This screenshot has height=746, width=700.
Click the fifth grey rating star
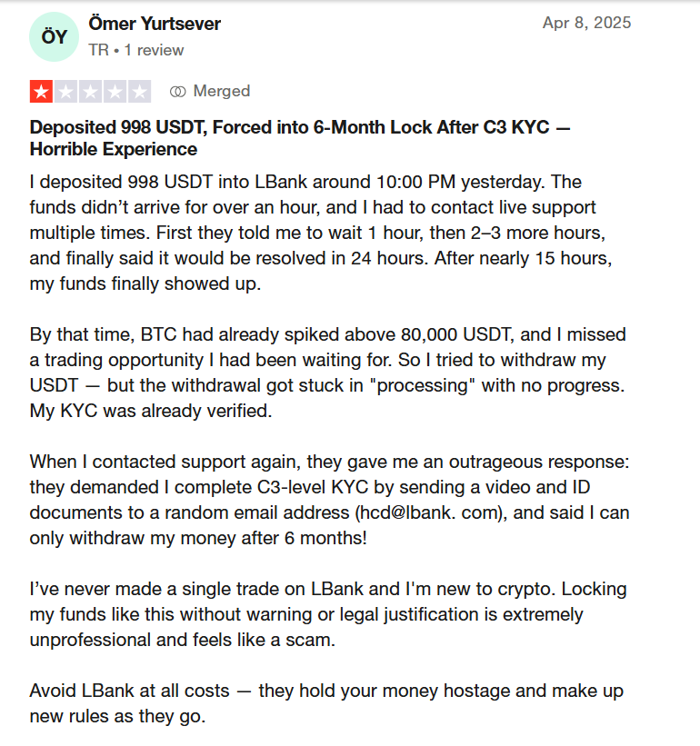click(139, 92)
